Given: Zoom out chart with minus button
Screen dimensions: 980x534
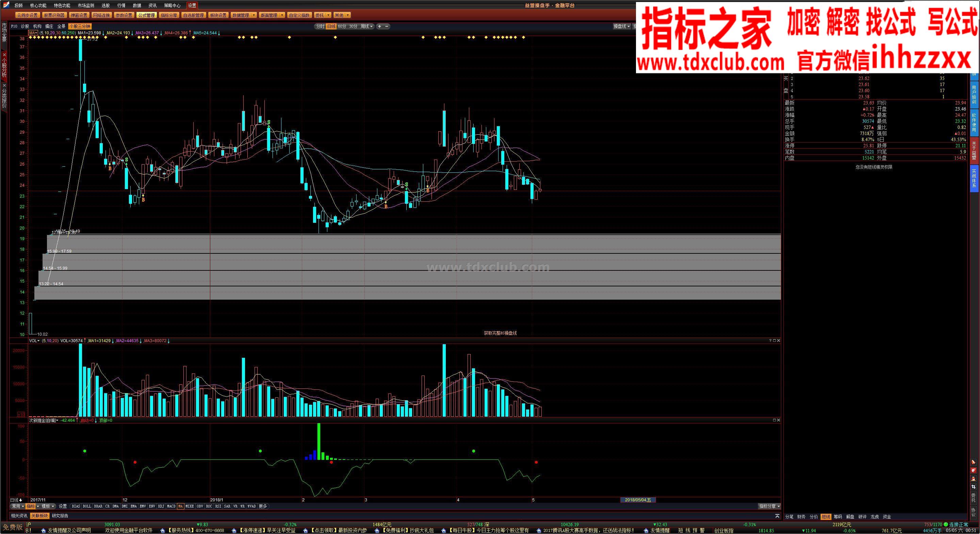Looking at the screenshot, I should tap(387, 26).
